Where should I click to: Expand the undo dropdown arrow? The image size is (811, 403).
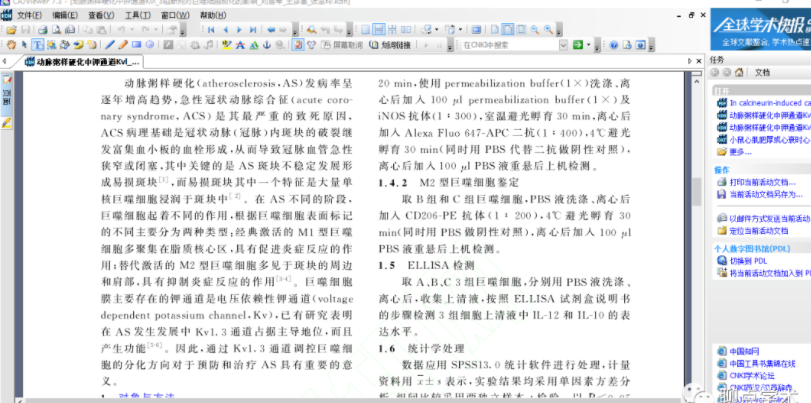coord(132,30)
